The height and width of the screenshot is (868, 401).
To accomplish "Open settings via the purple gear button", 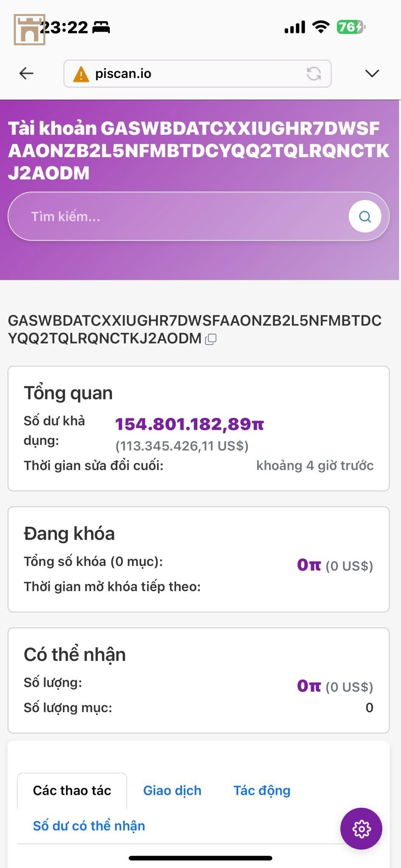I will click(361, 829).
